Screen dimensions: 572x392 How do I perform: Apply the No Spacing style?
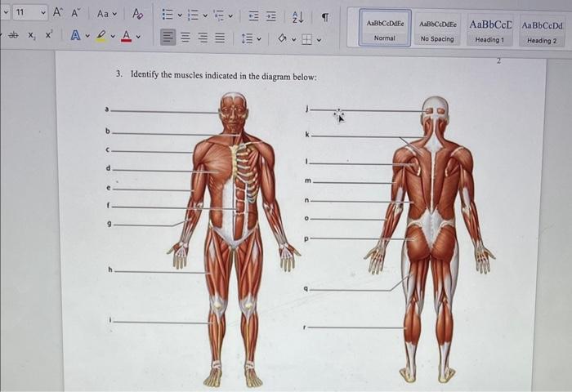pyautogui.click(x=437, y=29)
